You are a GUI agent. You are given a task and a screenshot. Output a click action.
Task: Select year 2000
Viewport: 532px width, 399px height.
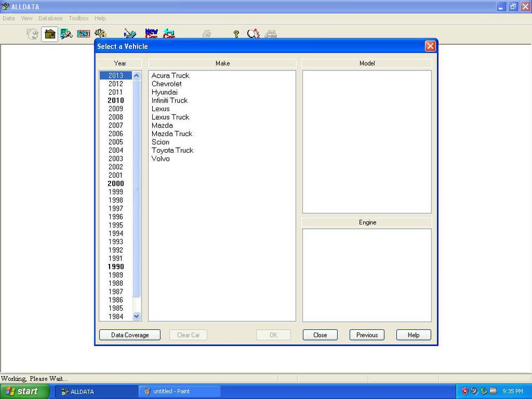click(115, 184)
